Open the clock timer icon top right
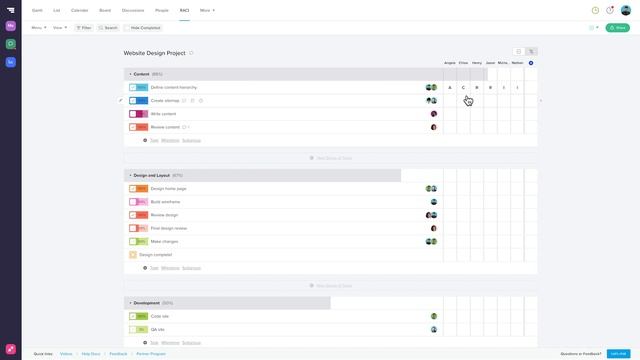Screen dimensions: 640x360 (595, 10)
